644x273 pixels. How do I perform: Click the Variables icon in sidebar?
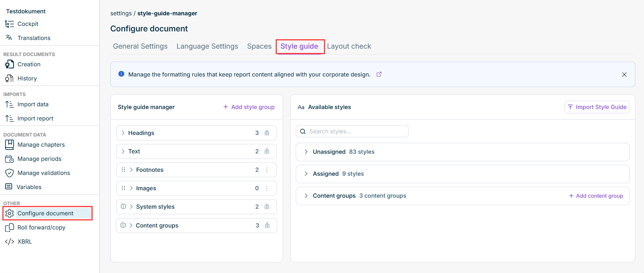point(9,187)
